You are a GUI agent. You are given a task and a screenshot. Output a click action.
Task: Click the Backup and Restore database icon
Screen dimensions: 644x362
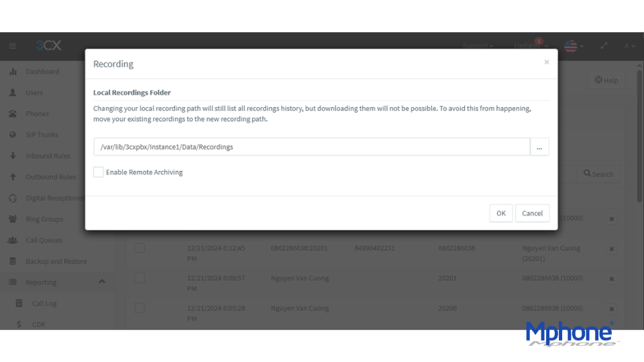[13, 261]
